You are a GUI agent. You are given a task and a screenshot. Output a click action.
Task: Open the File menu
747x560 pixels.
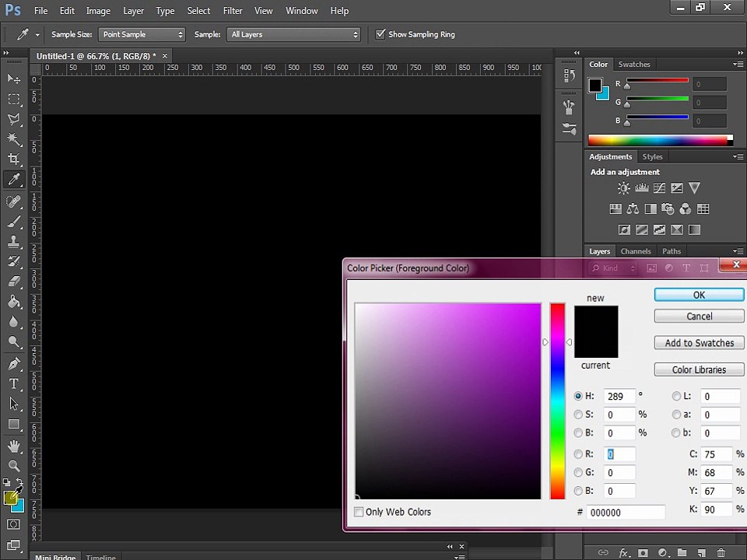coord(41,10)
